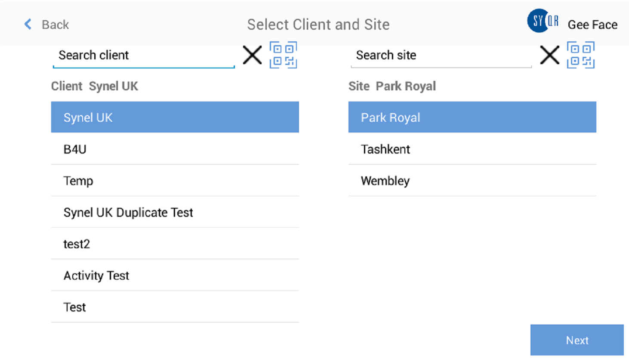The height and width of the screenshot is (364, 629).
Task: Pick the Activity Test client
Action: (175, 275)
